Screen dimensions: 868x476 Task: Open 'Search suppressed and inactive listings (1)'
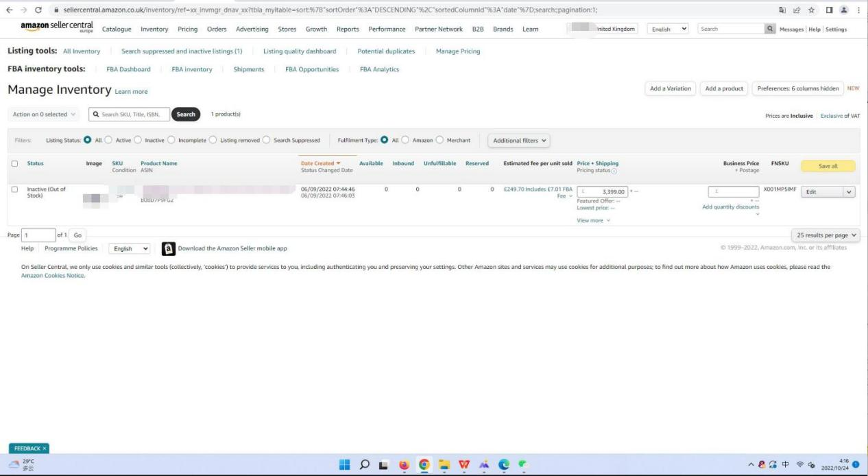182,51
